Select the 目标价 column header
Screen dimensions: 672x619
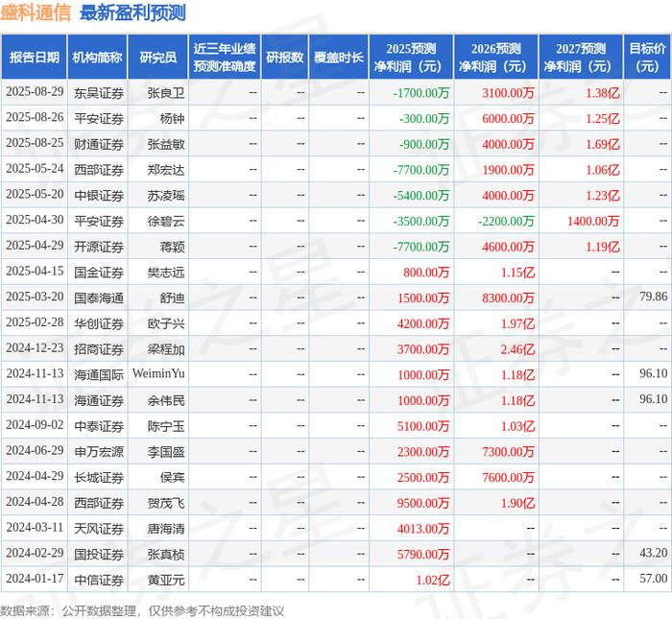click(x=647, y=57)
